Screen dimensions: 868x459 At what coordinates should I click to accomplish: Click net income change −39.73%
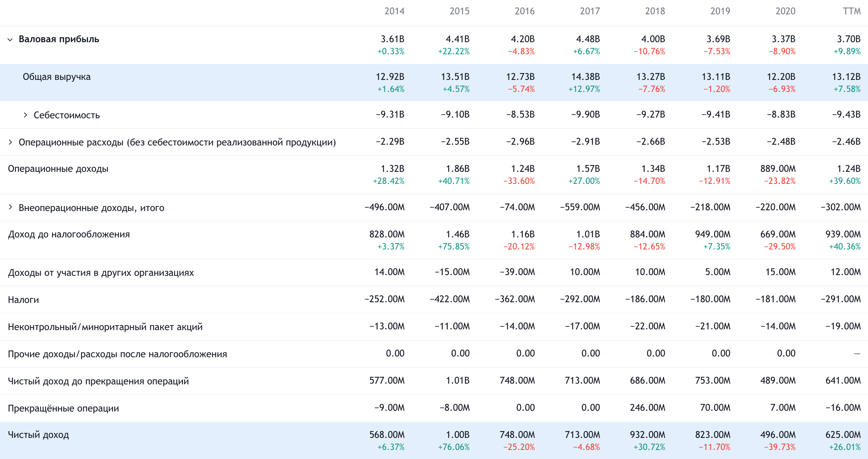[x=780, y=447]
